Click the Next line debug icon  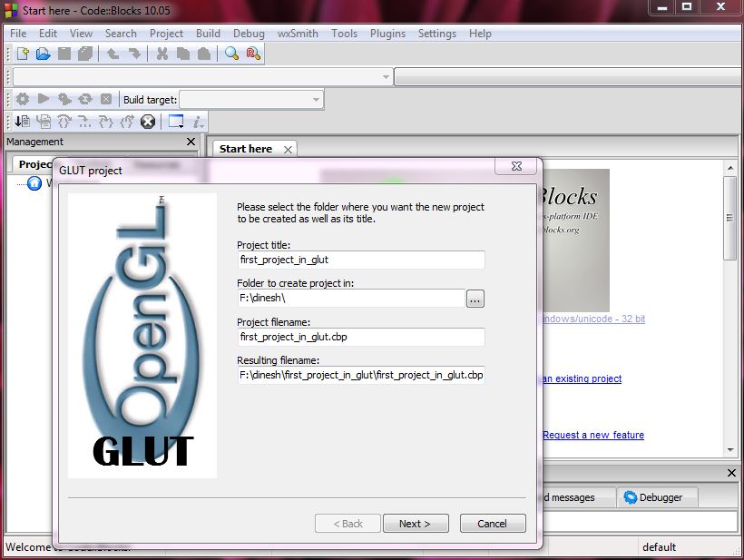tap(64, 122)
